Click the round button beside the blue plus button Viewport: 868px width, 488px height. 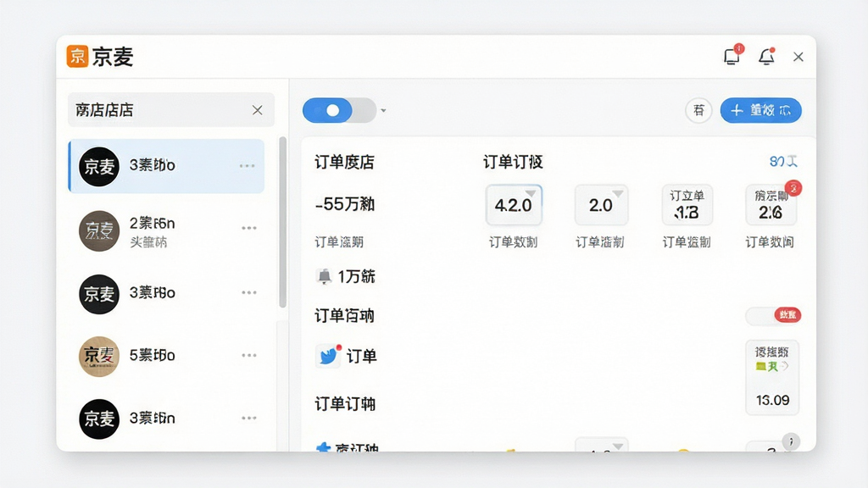coord(698,110)
